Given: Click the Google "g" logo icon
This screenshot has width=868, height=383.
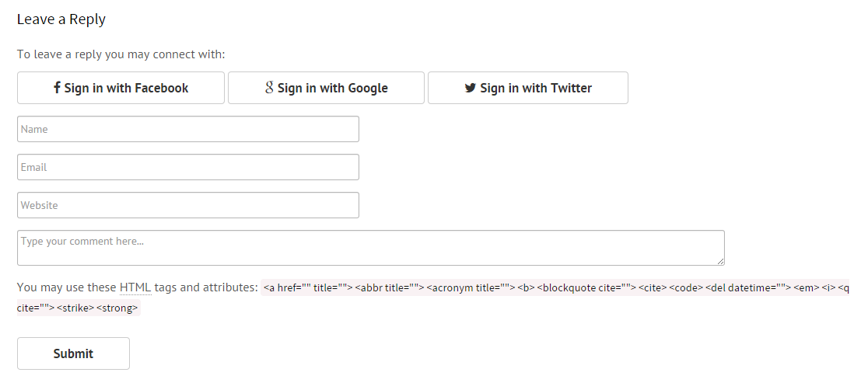Looking at the screenshot, I should click(270, 87).
